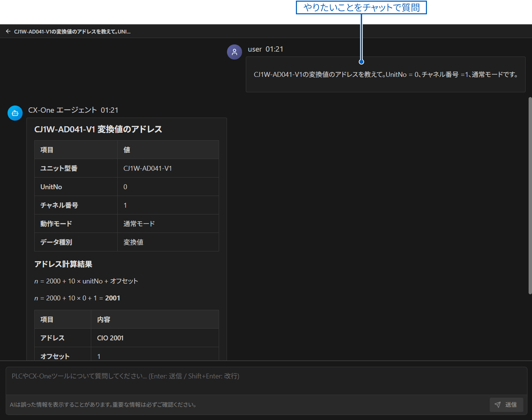
Task: Click the 'user 01:21' label
Action: pyautogui.click(x=265, y=49)
